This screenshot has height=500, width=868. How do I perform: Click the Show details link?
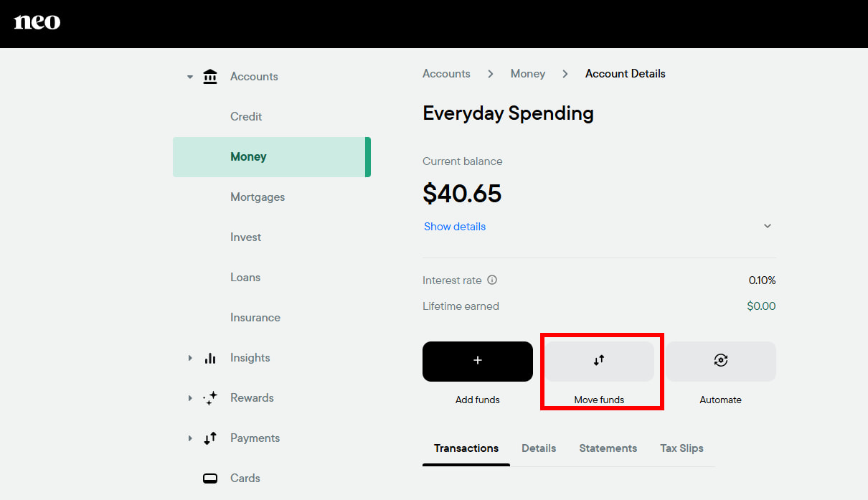(454, 226)
